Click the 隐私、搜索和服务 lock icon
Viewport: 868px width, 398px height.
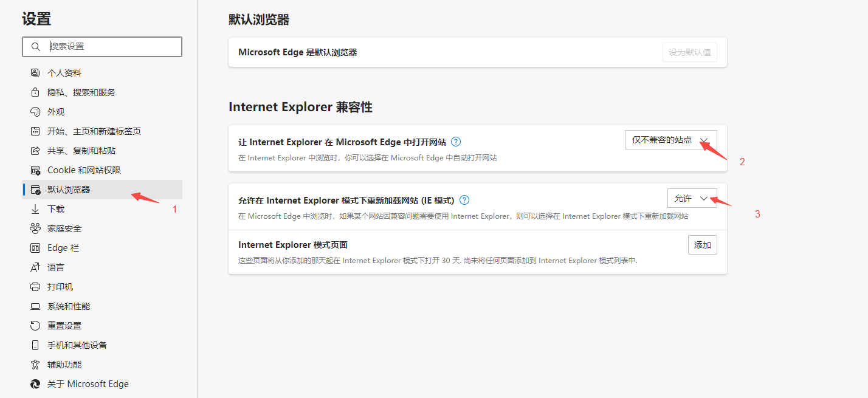(35, 92)
